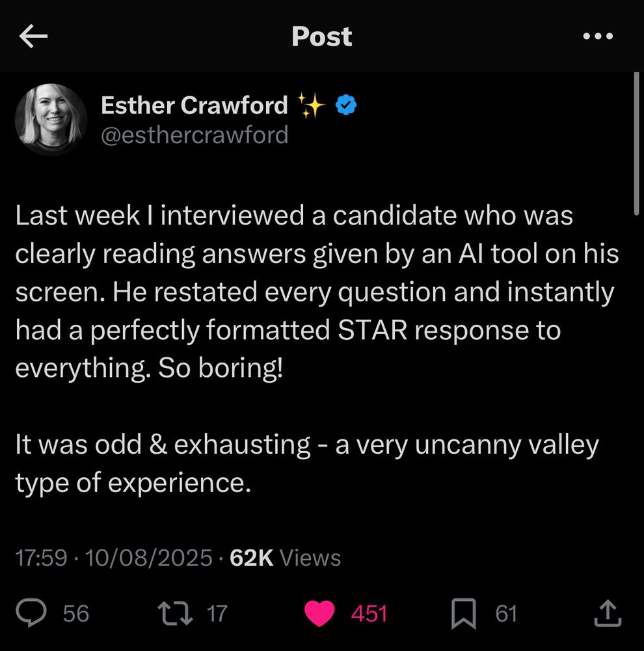The width and height of the screenshot is (644, 651).
Task: Click the repost count 17
Action: [x=217, y=614]
